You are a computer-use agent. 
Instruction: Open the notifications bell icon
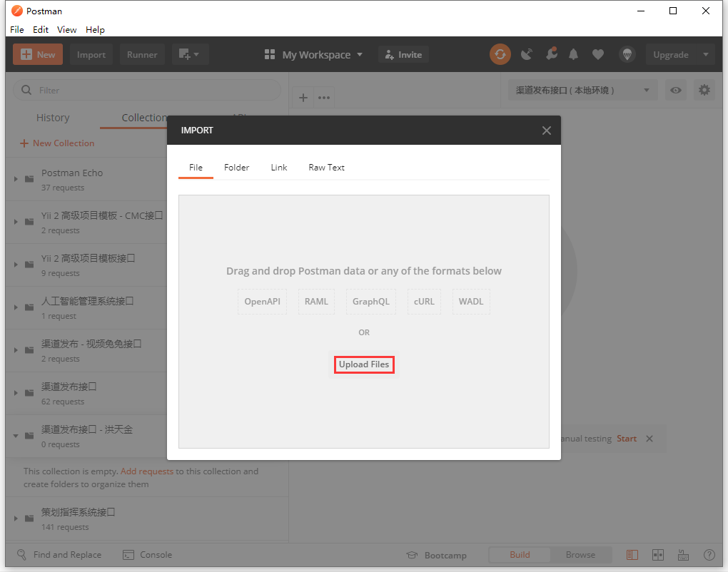click(x=573, y=54)
